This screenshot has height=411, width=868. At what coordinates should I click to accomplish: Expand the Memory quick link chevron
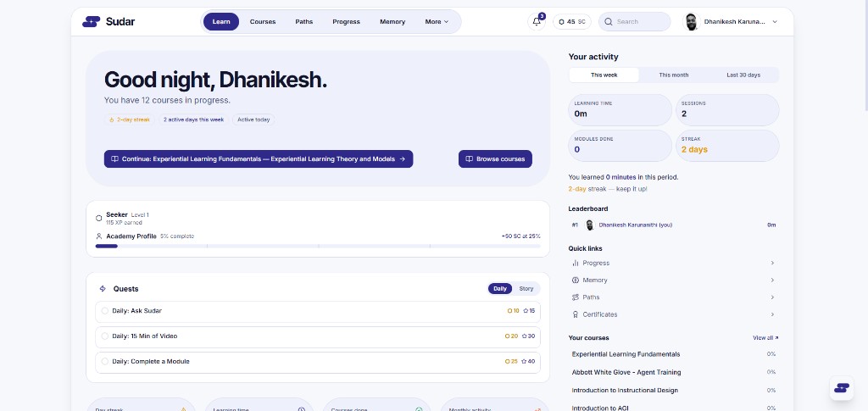coord(772,280)
